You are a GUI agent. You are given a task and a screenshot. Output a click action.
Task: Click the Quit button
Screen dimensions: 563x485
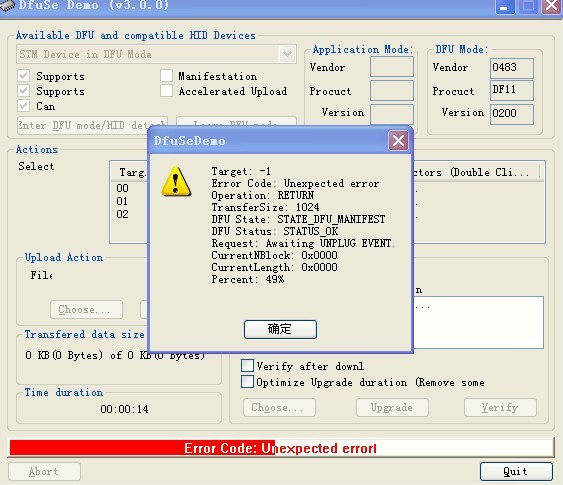point(516,471)
